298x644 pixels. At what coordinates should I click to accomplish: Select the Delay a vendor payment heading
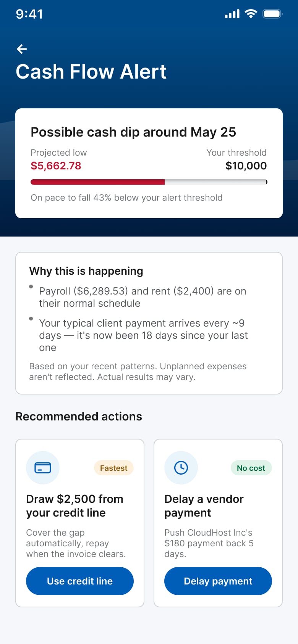(204, 506)
